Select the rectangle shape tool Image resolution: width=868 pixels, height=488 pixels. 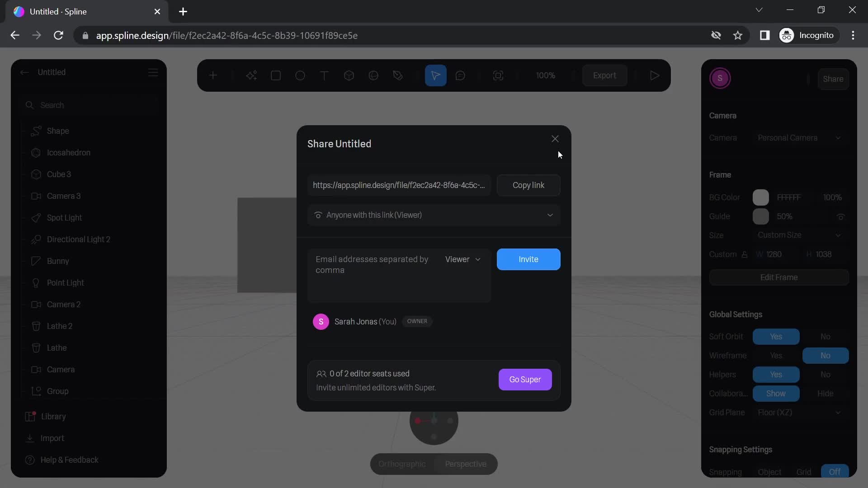click(x=276, y=75)
